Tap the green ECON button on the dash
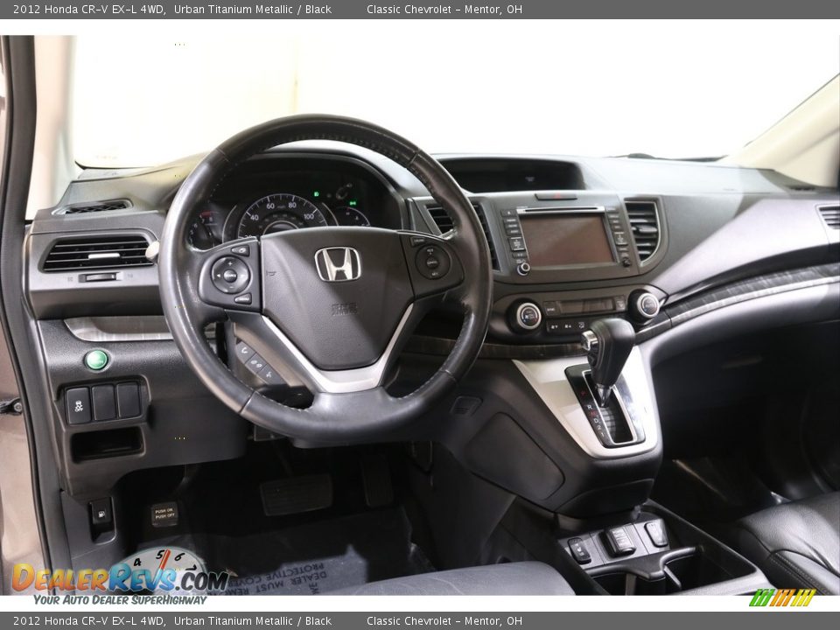This screenshot has width=840, height=630. tap(97, 360)
